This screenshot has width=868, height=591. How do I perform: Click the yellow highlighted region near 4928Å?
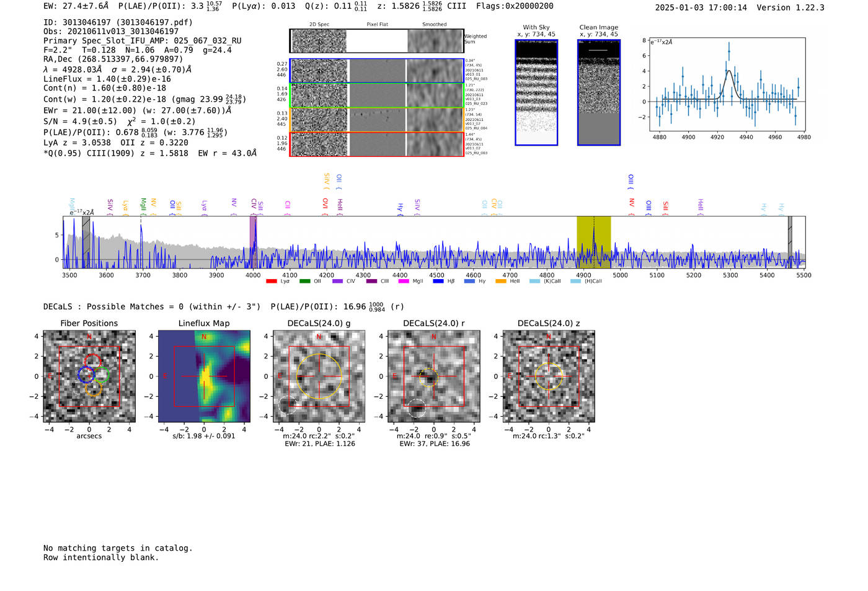click(593, 242)
